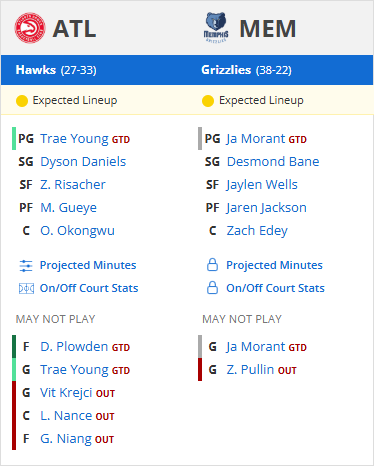
Task: Open Dyson Daniels player link
Action: tap(83, 162)
